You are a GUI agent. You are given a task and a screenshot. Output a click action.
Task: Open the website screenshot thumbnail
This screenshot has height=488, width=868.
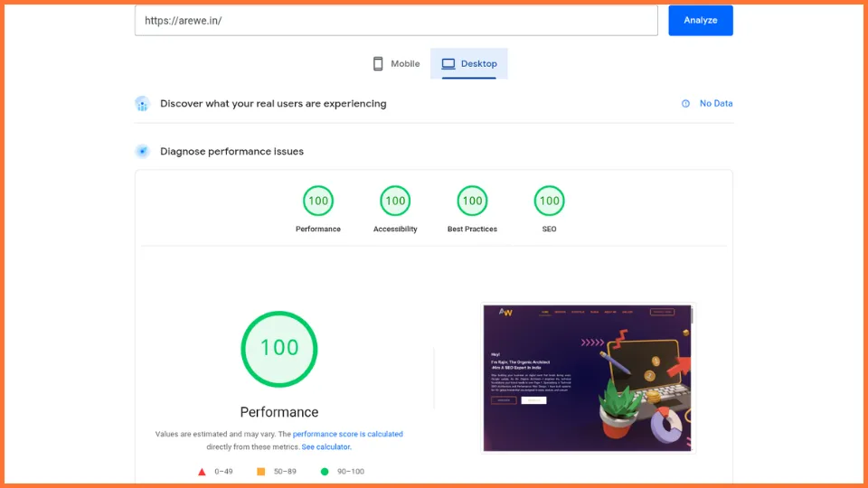(588, 378)
